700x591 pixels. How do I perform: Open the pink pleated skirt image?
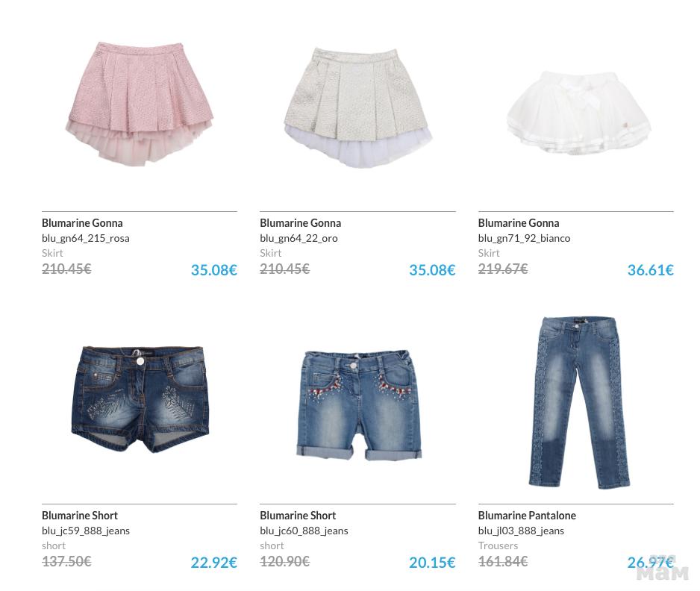click(x=140, y=104)
